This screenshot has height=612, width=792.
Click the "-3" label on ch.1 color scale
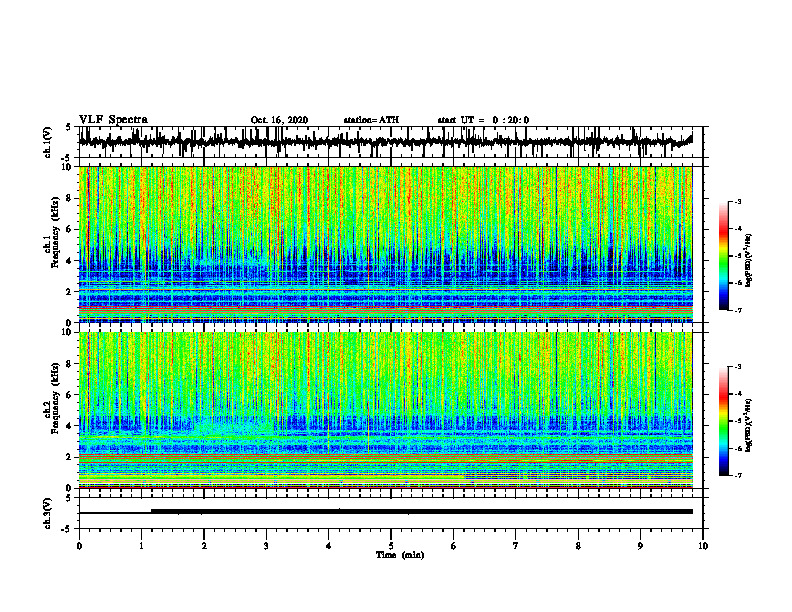coord(738,201)
